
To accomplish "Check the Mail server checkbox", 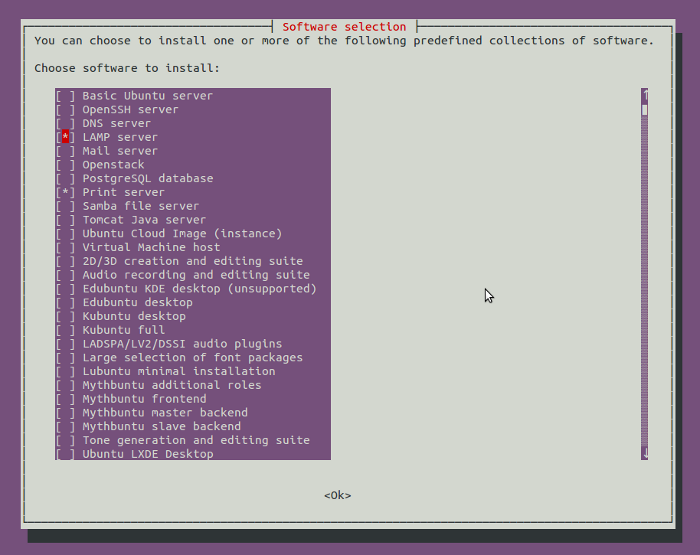I will 66,151.
